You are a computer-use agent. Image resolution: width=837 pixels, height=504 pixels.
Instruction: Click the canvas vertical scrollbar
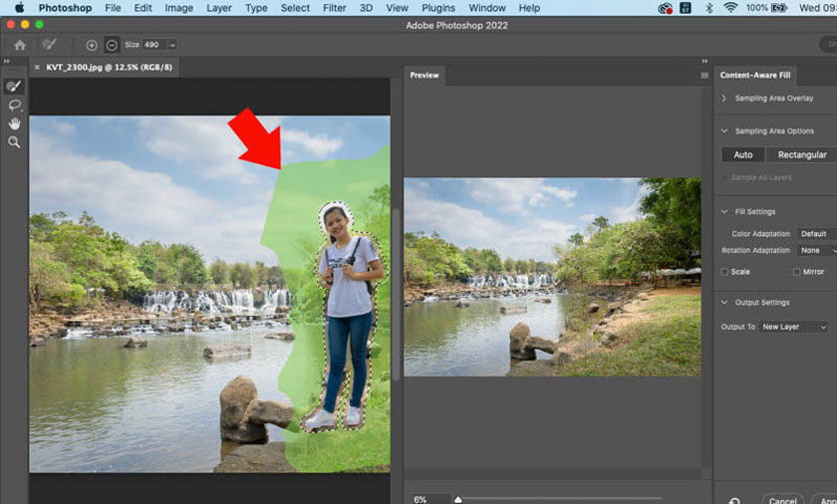[x=397, y=295]
